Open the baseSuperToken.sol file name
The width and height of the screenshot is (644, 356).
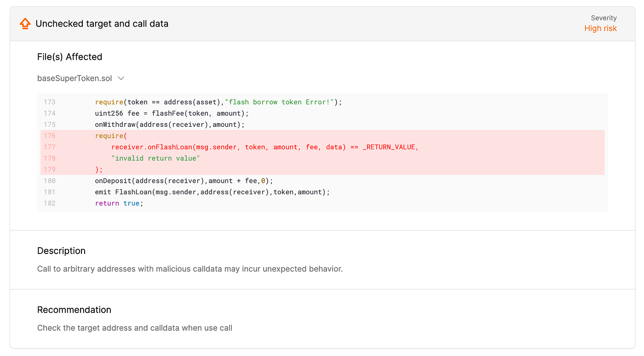click(x=75, y=78)
